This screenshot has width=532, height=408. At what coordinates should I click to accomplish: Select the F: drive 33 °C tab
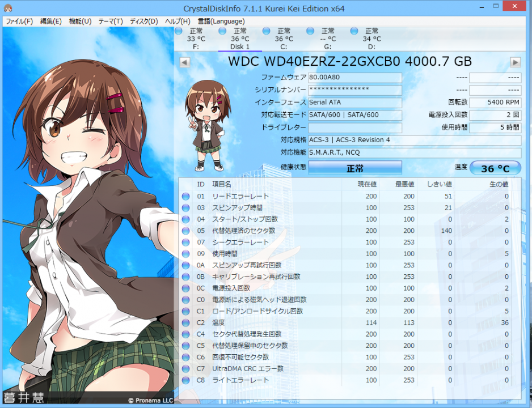coord(196,39)
